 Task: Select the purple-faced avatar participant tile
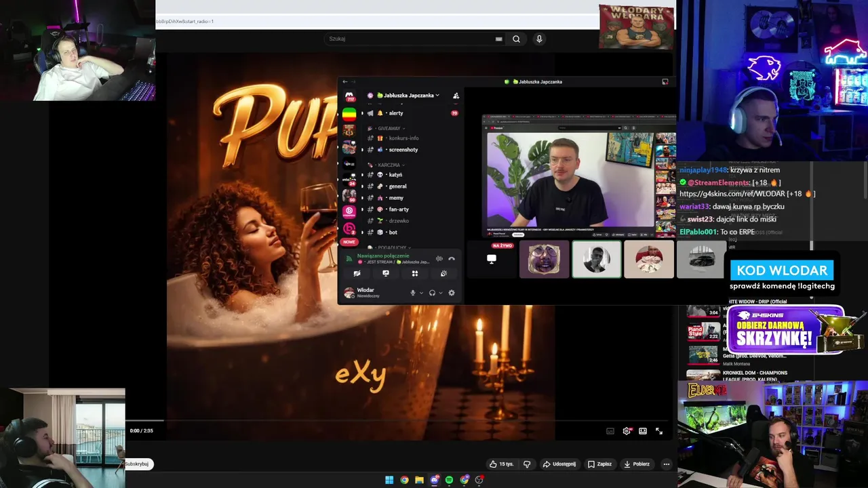pos(545,259)
